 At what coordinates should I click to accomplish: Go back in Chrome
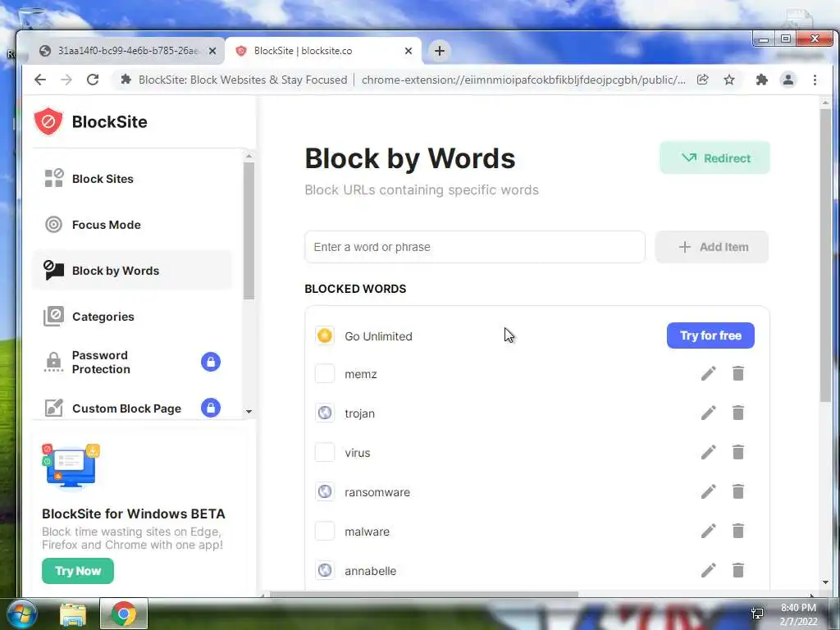coord(40,80)
